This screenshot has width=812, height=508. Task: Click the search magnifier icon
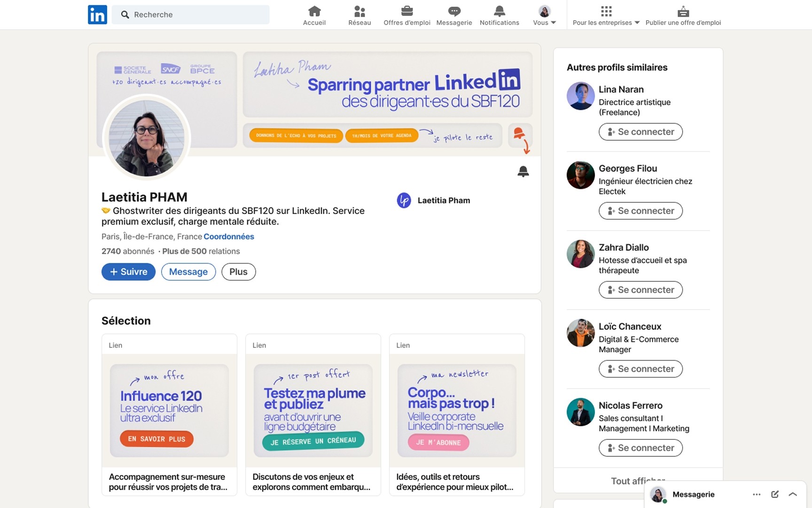(x=125, y=15)
